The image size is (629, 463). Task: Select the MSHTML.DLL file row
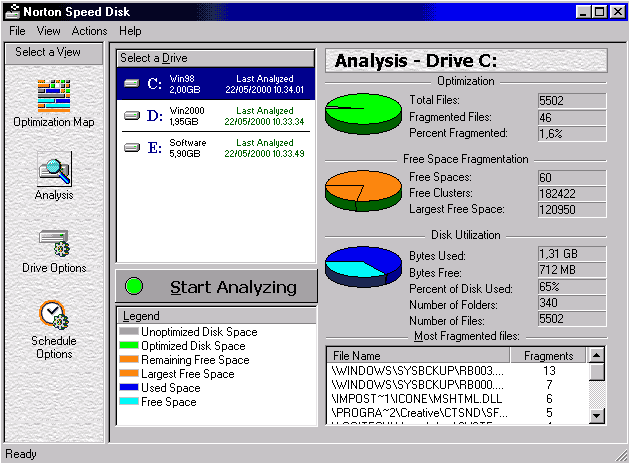[457, 399]
